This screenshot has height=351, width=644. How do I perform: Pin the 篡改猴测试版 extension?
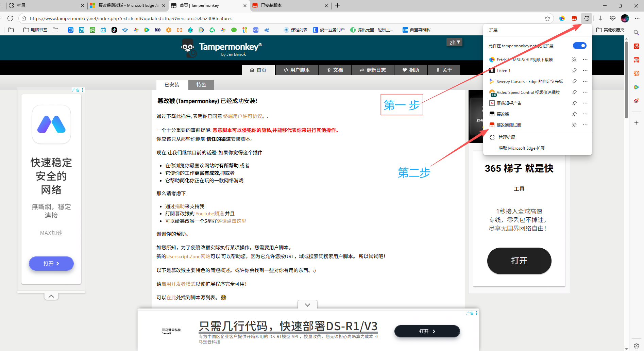point(574,125)
